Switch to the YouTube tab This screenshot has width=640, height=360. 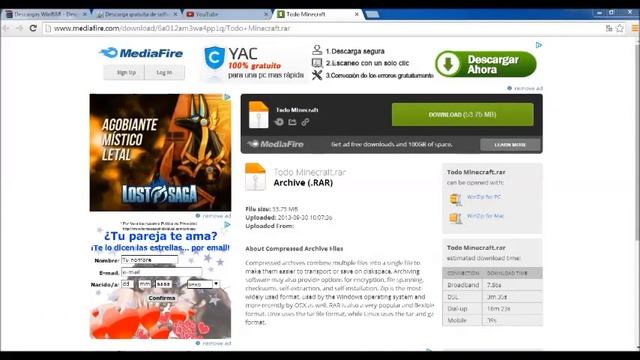227,14
